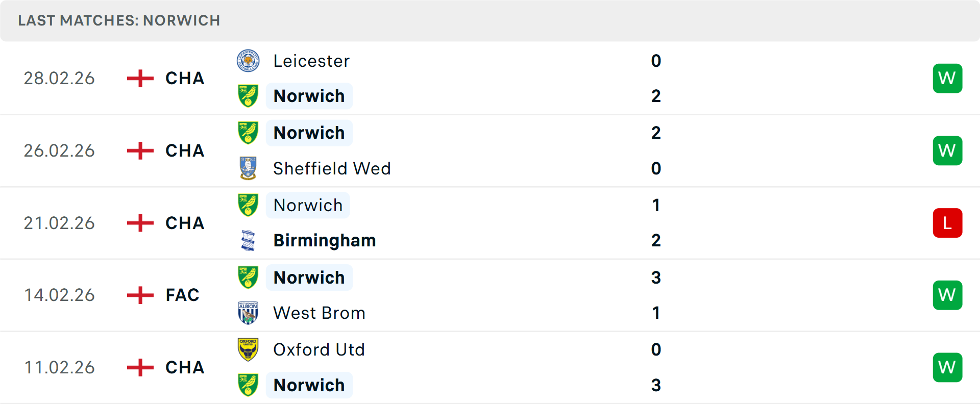Click W badge for the Oxford Utd match
Screen dimensions: 980x404
coord(947,367)
